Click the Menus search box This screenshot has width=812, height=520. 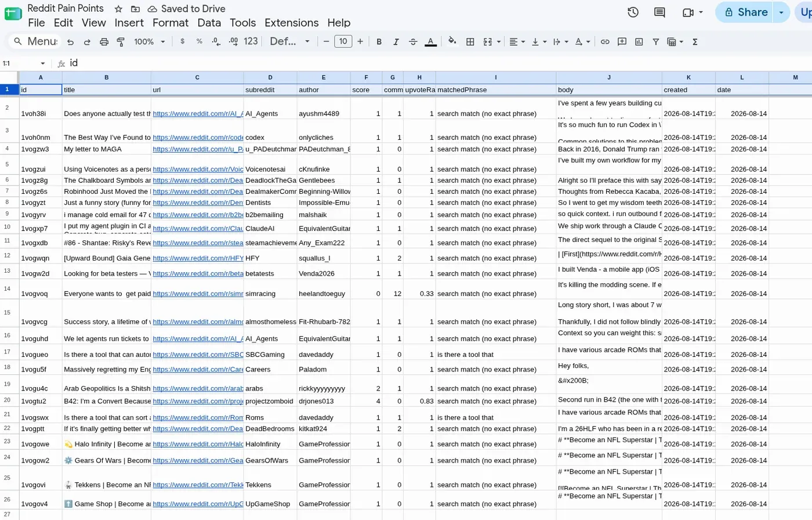pos(35,42)
